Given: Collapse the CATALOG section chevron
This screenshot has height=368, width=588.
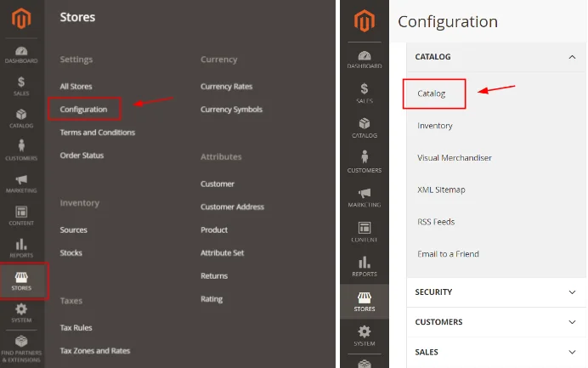Looking at the screenshot, I should click(571, 57).
